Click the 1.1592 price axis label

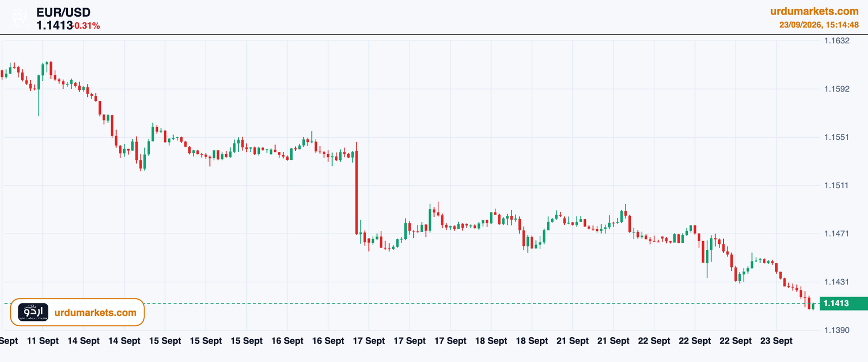click(x=837, y=89)
